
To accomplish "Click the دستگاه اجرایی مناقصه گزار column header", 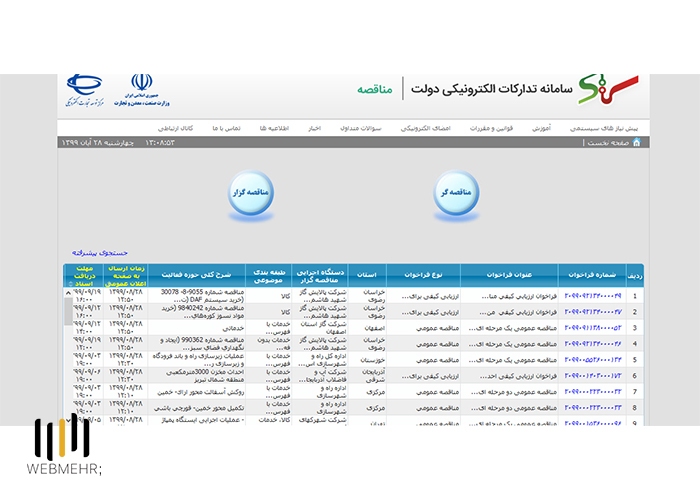I will tap(320, 275).
